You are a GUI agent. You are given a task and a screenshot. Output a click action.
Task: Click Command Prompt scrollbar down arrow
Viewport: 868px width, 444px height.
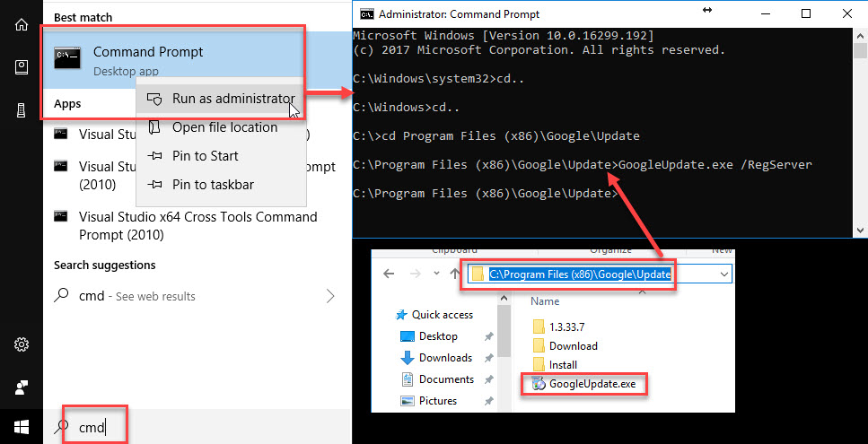coord(861,231)
